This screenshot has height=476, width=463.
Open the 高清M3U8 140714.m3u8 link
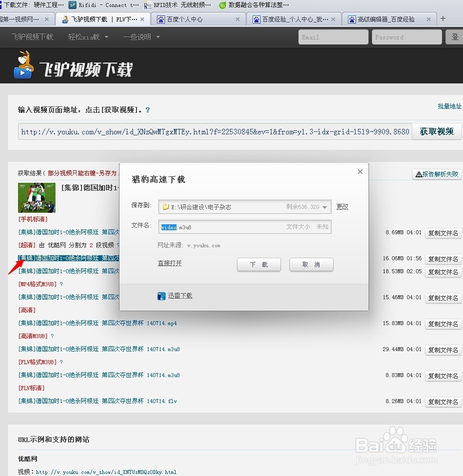click(99, 349)
